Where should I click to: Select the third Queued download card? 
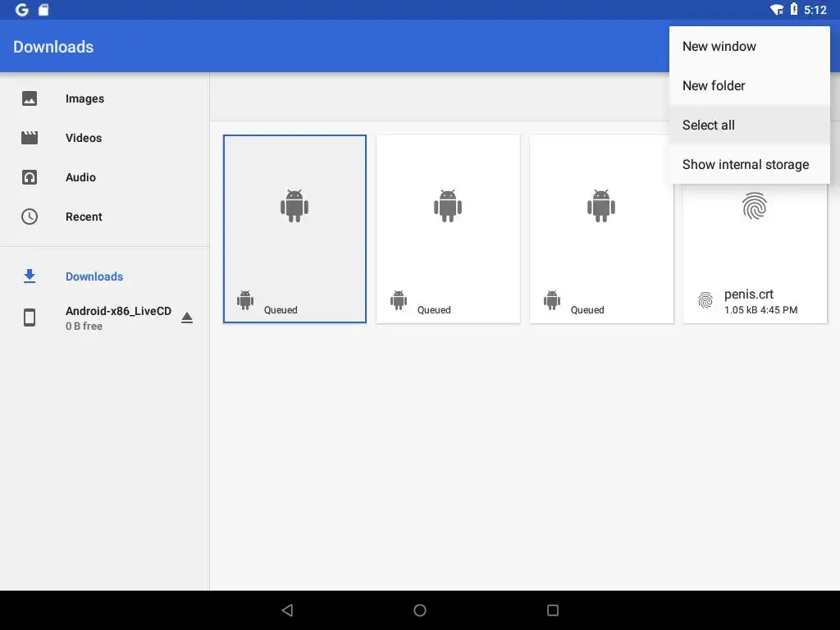[x=601, y=229]
